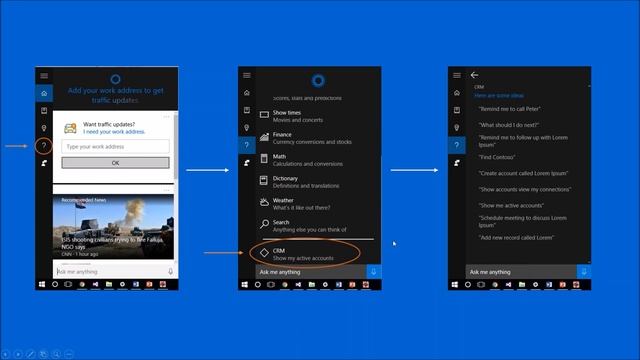This screenshot has height=360, width=640.
Task: Open Visual Studio icon in middle panel taskbar
Action: pyautogui.click(x=298, y=284)
